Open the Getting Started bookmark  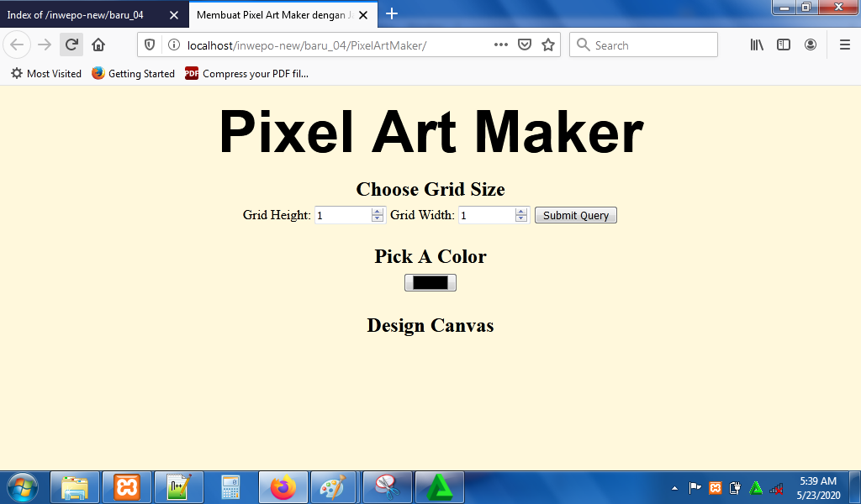[x=133, y=73]
